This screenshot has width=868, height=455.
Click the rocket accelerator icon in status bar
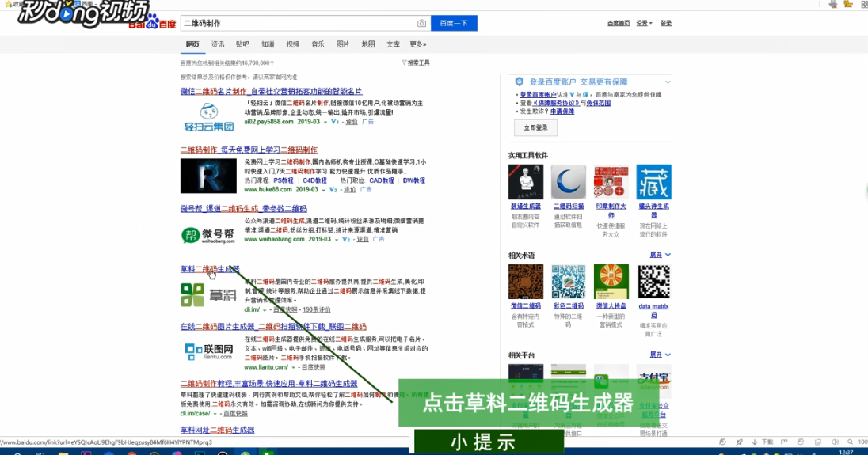(740, 442)
